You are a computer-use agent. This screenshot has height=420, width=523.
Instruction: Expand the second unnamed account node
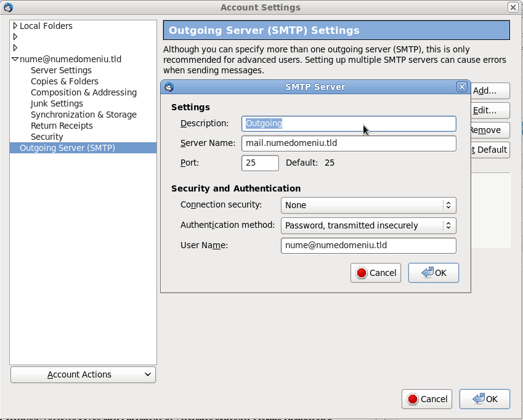tap(15, 47)
